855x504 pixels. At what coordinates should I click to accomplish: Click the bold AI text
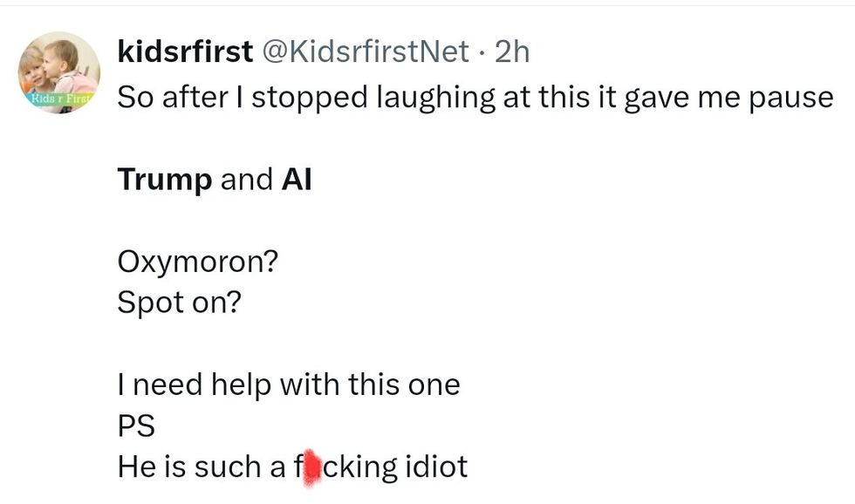(297, 180)
